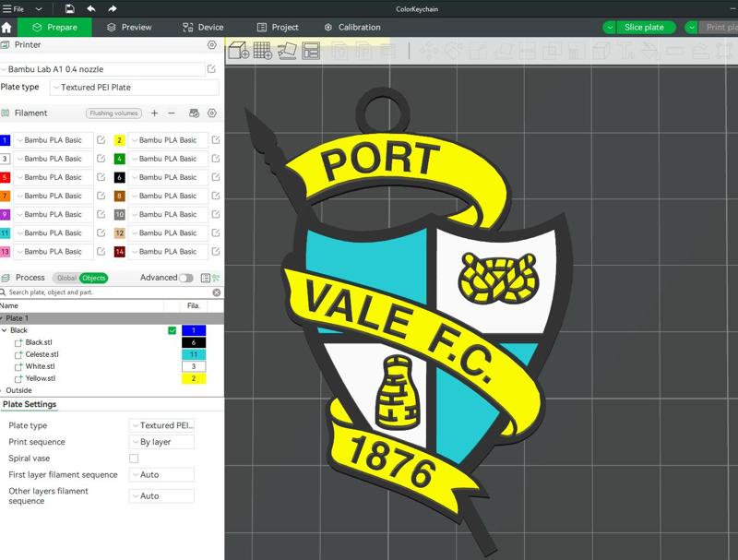Open the Print sequence By layer dropdown
Image resolution: width=738 pixels, height=560 pixels.
pos(161,442)
